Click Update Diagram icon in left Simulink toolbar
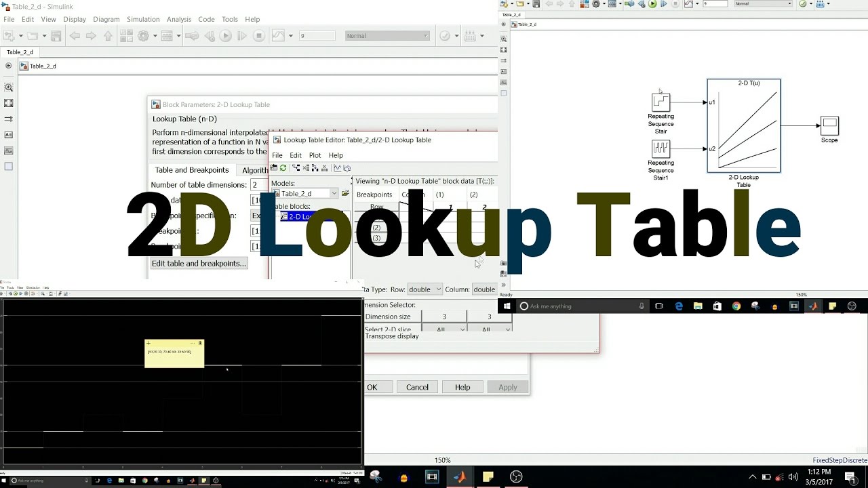The image size is (868, 488). (x=192, y=36)
